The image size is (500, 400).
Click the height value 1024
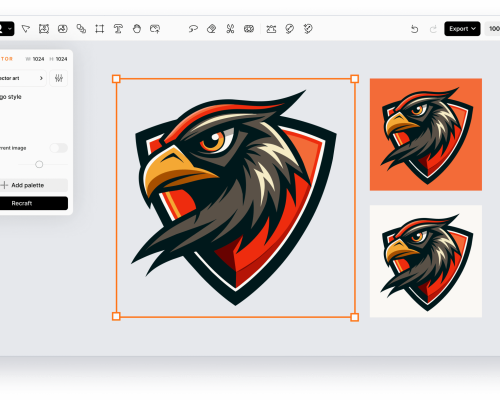(61, 59)
